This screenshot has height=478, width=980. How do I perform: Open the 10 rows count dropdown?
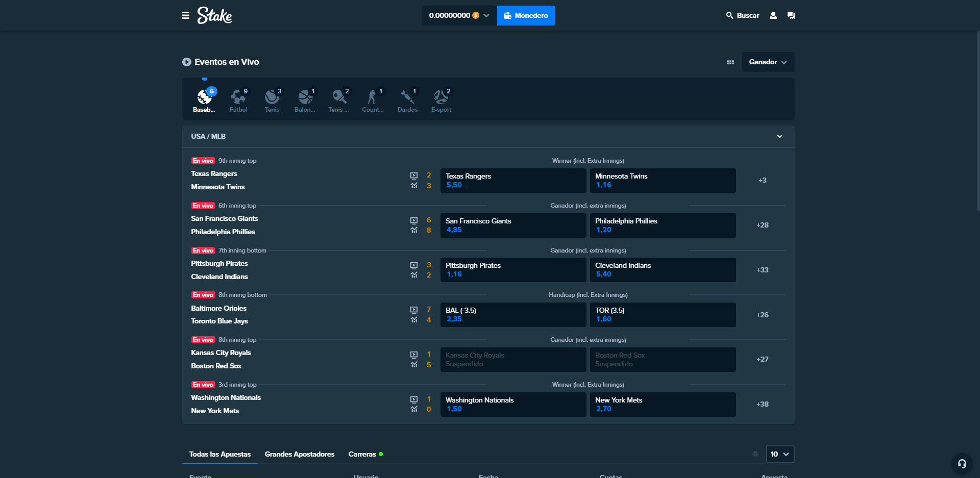tap(780, 454)
